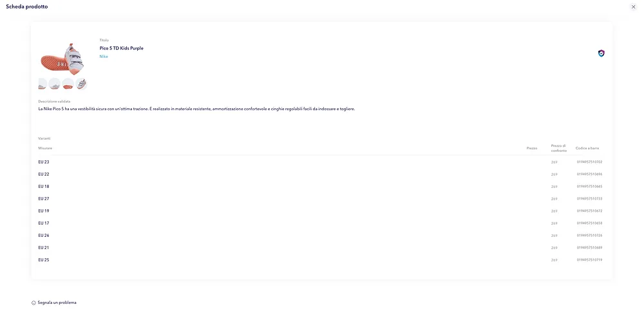644x309 pixels.
Task: Click the Varianti section label
Action: tap(44, 138)
